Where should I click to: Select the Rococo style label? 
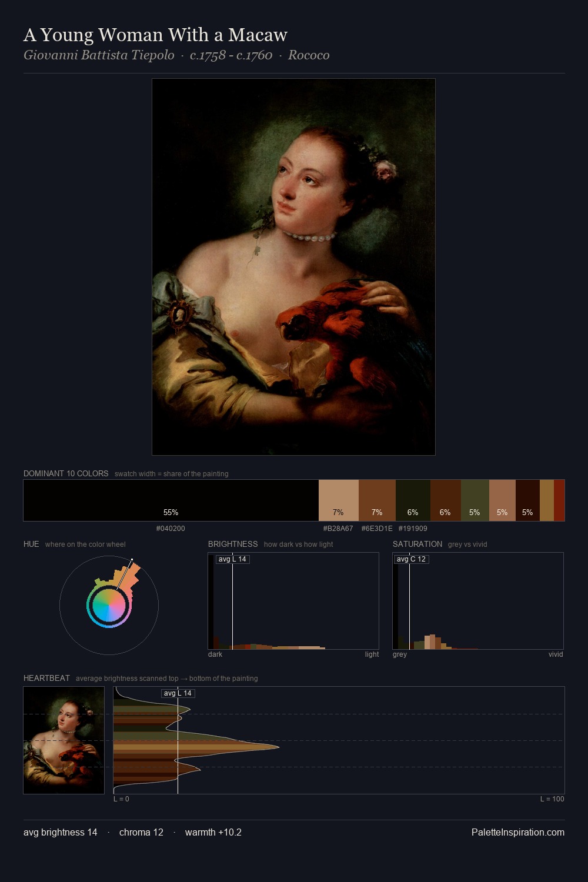pos(309,55)
